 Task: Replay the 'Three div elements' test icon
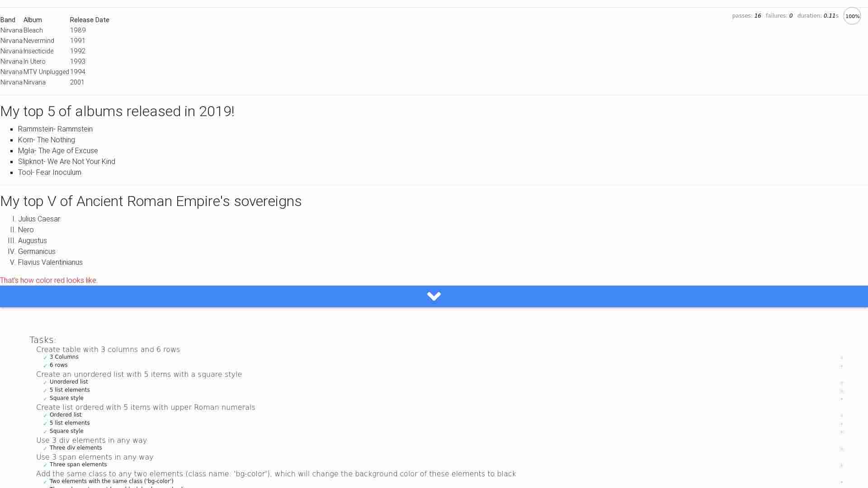[x=841, y=449]
